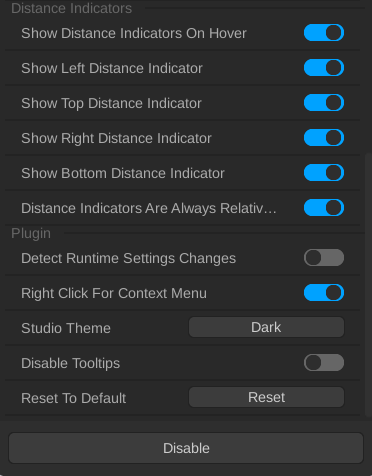Disable Show Left Distance Indicator switch
This screenshot has width=372, height=476.
click(324, 68)
